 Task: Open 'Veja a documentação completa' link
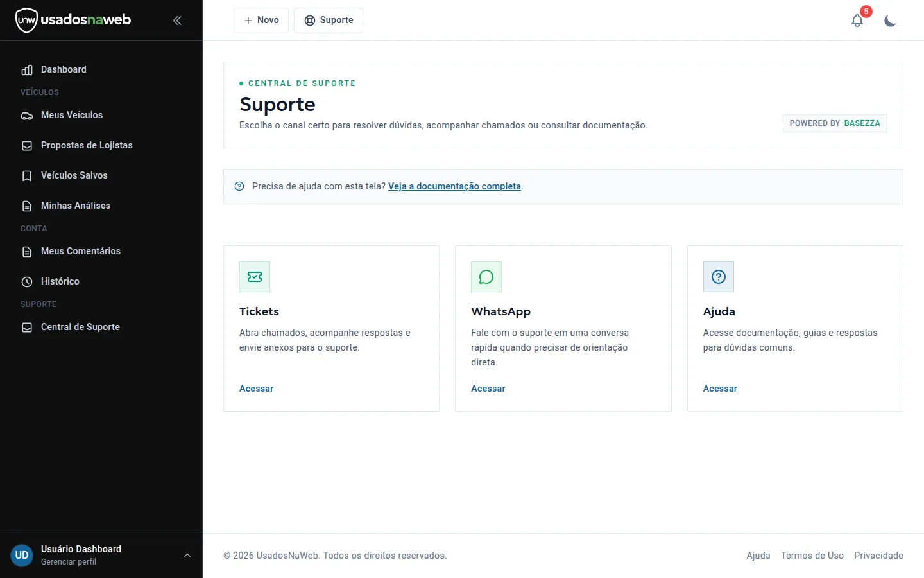point(454,186)
